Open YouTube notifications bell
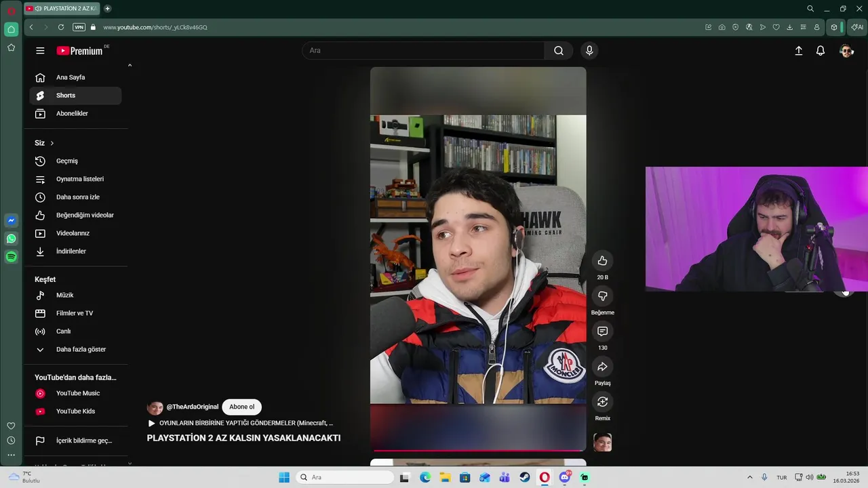This screenshot has width=868, height=488. point(821,51)
